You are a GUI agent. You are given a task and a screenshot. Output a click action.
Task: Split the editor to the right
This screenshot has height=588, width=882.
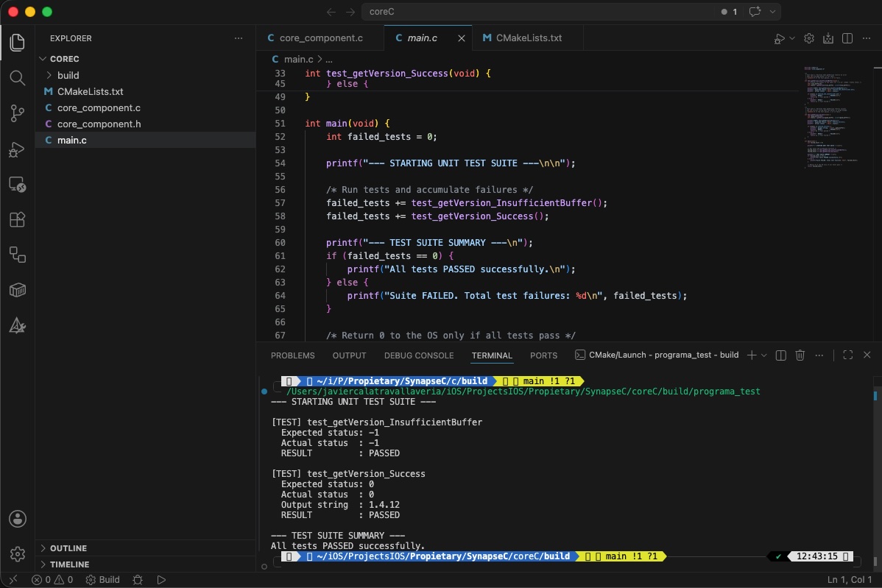847,38
